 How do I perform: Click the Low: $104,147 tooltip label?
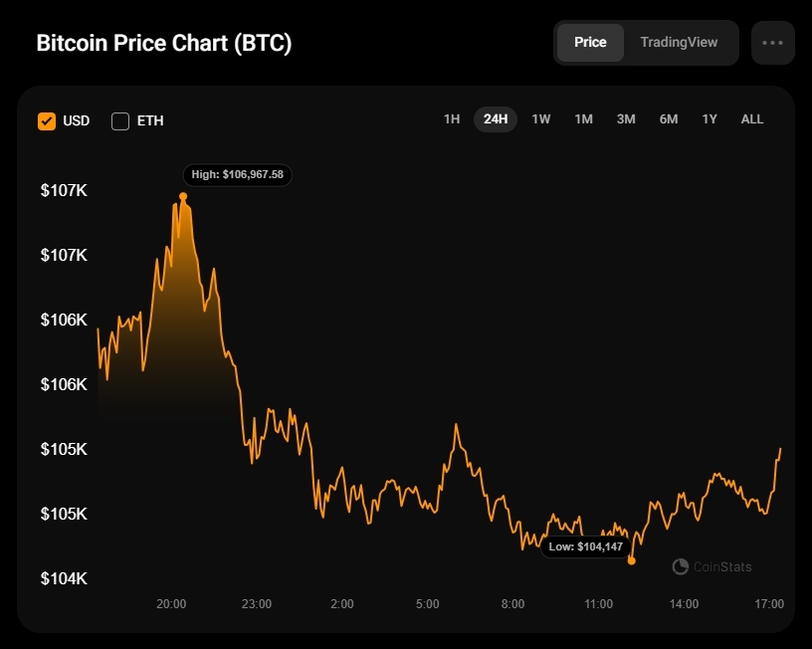pos(585,546)
